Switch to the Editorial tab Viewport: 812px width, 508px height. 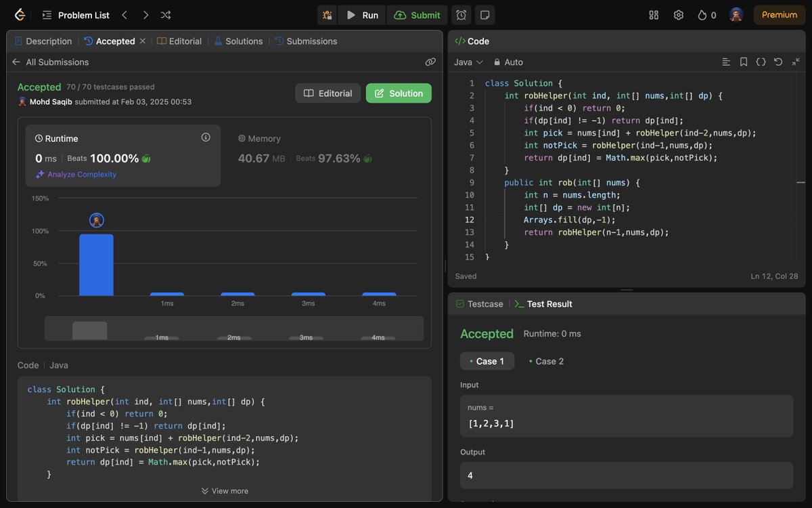point(184,41)
